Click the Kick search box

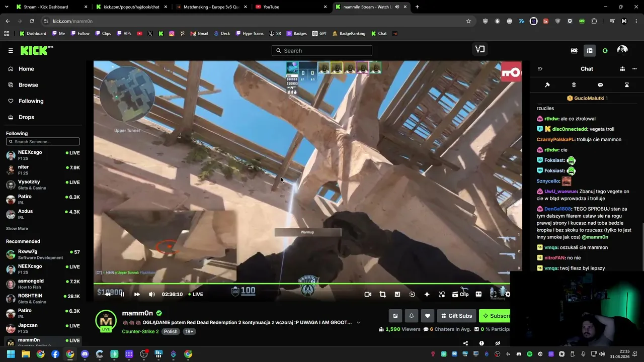tap(322, 50)
